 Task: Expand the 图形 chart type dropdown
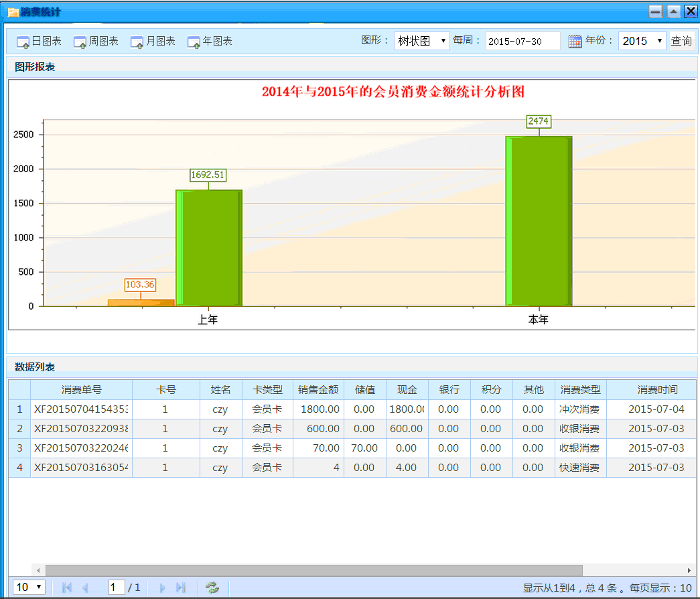(421, 41)
